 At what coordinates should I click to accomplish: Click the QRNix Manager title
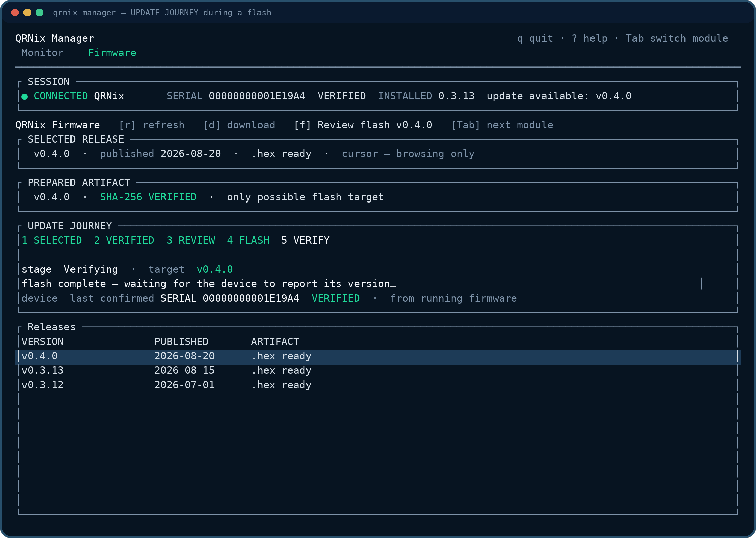pyautogui.click(x=55, y=38)
